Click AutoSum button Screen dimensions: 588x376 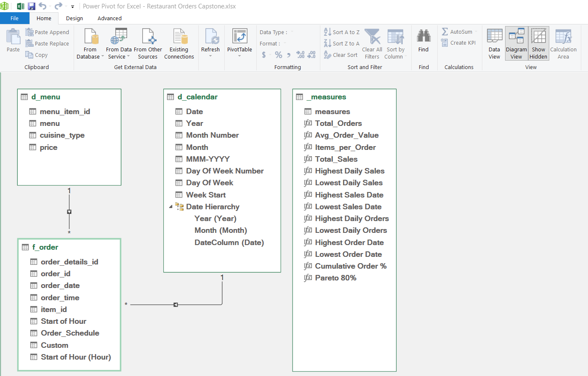[457, 32]
